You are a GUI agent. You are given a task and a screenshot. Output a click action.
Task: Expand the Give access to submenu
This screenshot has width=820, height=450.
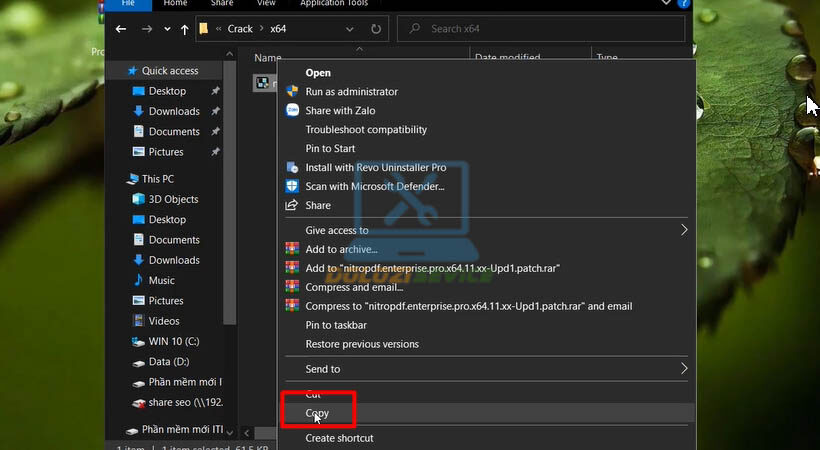(684, 230)
